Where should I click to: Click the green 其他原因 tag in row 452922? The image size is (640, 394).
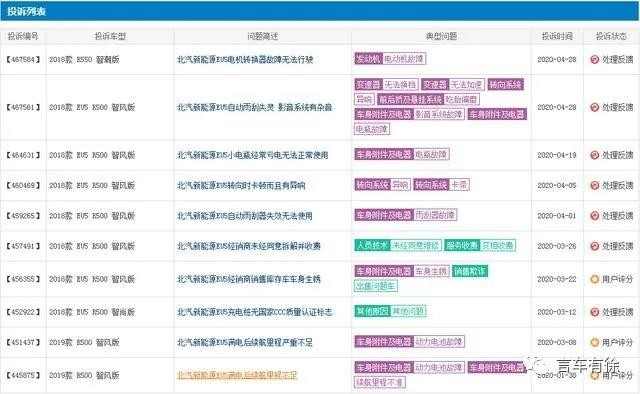pos(372,312)
